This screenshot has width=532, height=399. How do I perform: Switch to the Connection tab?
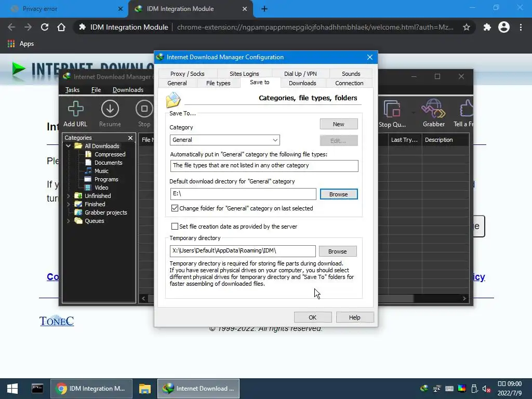point(349,83)
